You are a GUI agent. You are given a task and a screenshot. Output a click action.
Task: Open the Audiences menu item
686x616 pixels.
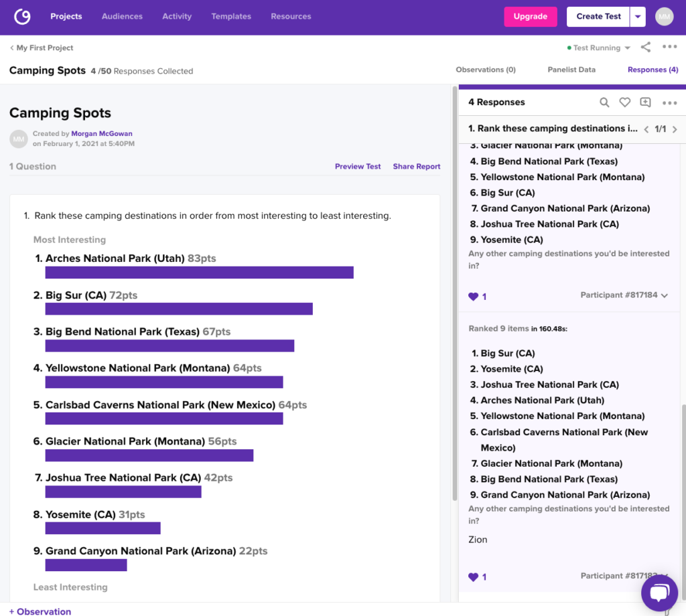point(122,16)
